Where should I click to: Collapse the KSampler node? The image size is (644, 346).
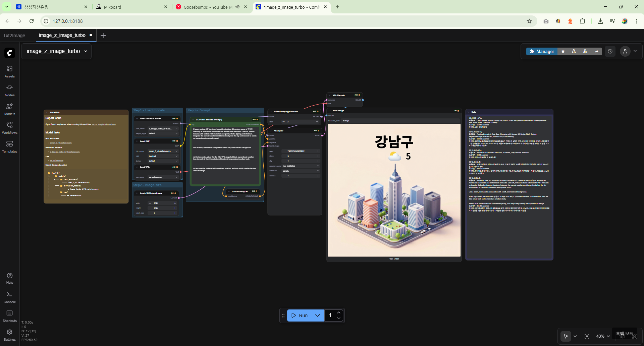pos(271,131)
